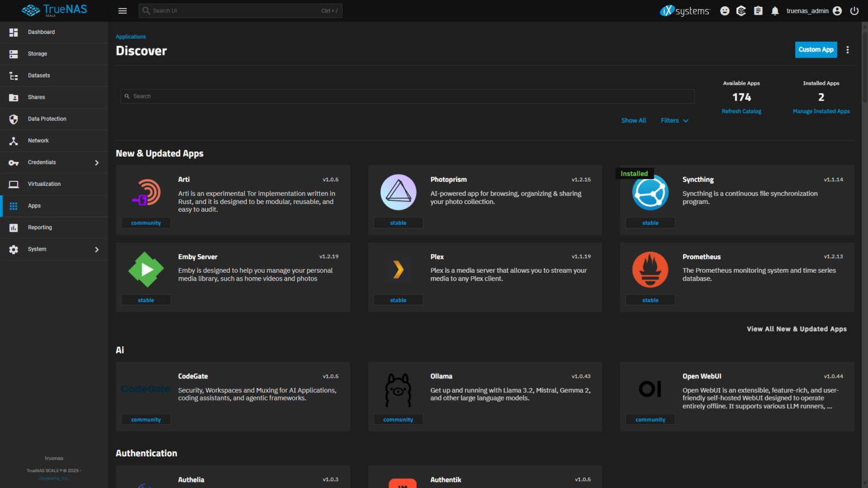Click the Prometheus flame icon
This screenshot has height=488, width=868.
[x=650, y=270]
